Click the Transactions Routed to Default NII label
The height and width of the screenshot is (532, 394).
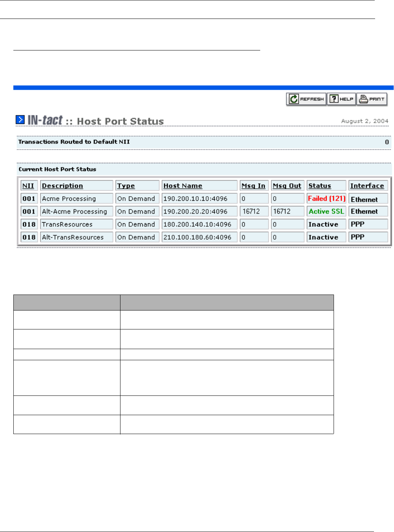tap(74, 142)
